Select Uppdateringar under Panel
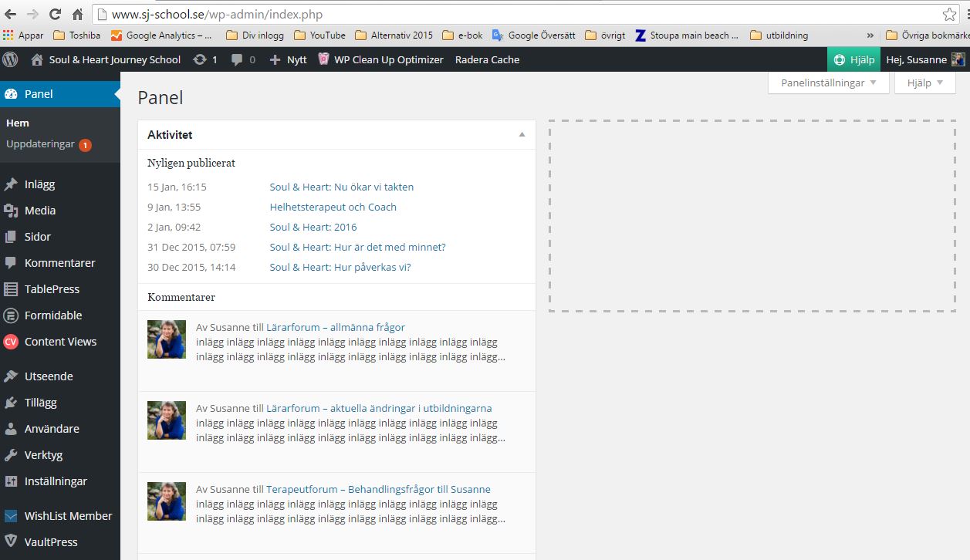This screenshot has height=560, width=970. click(40, 144)
